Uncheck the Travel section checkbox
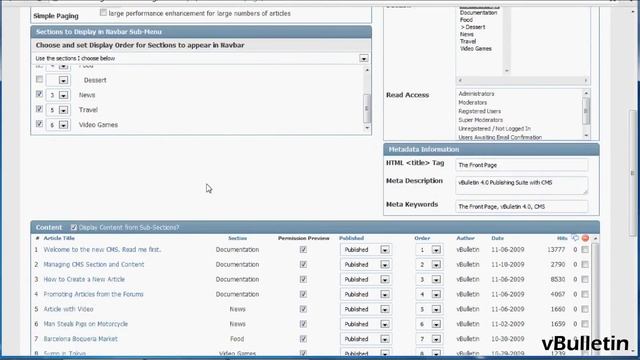This screenshot has height=360, width=640. click(40, 109)
